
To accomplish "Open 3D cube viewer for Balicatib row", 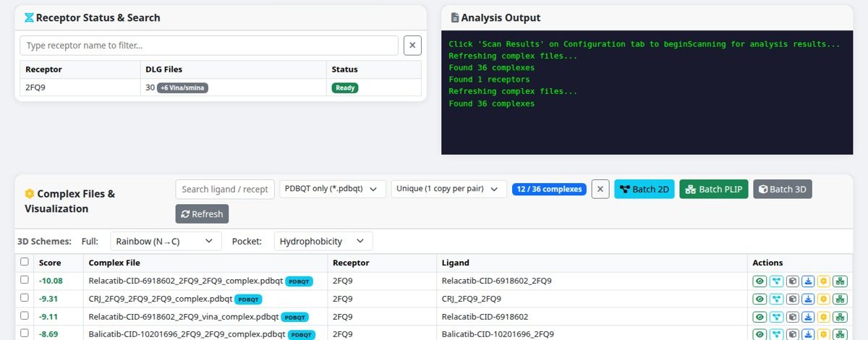I will [792, 334].
